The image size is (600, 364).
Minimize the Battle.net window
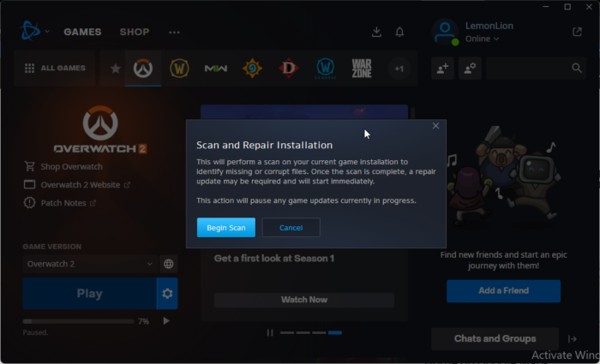click(x=546, y=7)
